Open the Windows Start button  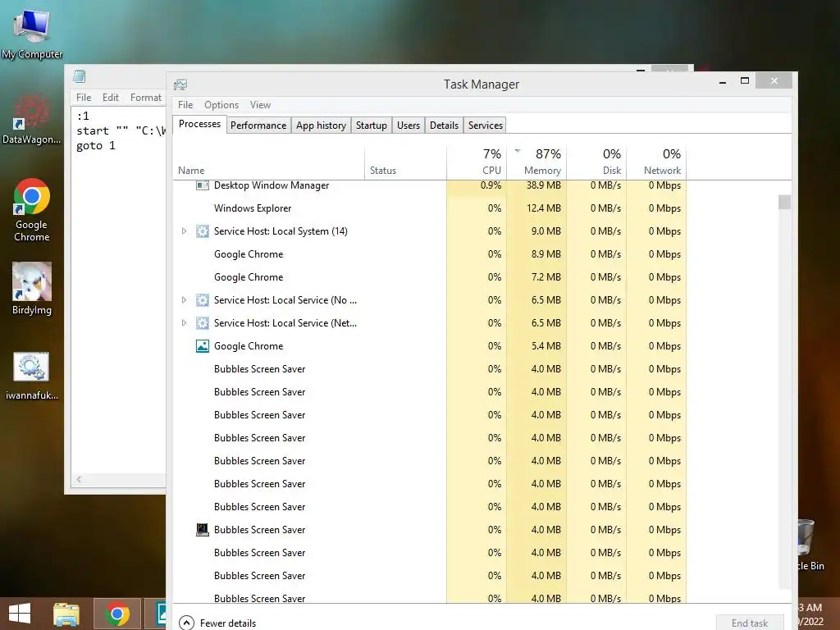tap(20, 614)
